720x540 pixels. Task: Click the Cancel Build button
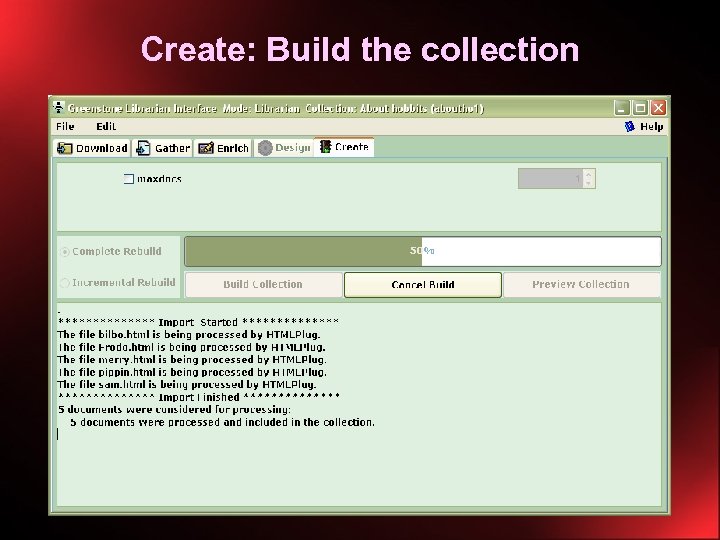click(423, 285)
